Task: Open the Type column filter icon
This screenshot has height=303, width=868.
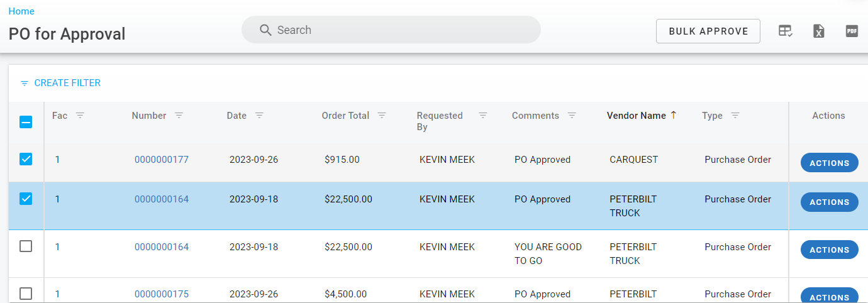Action: pos(735,116)
